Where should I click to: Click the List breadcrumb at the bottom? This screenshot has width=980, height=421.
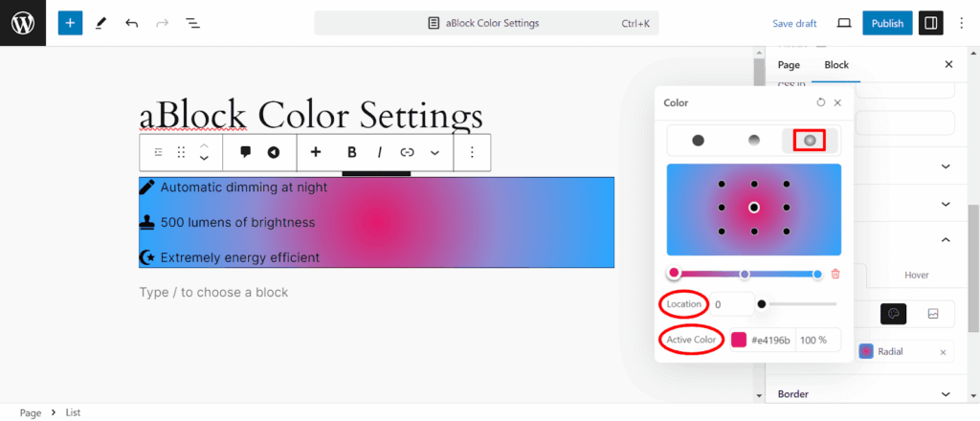[73, 413]
